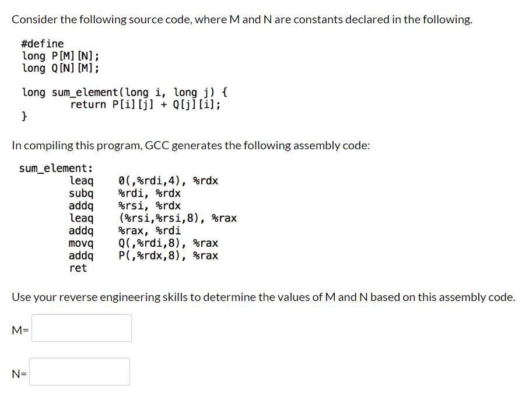This screenshot has height=420, width=529.
Task: Click the movq Q(,%rdi,8), %rax instruction
Action: (143, 243)
